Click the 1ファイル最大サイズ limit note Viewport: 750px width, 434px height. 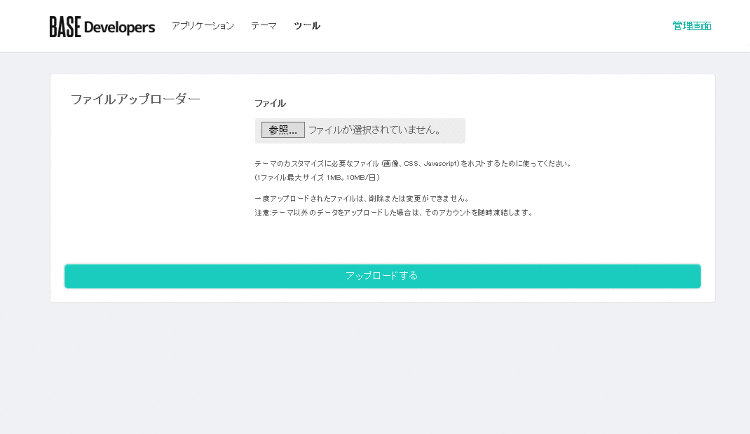(316, 177)
